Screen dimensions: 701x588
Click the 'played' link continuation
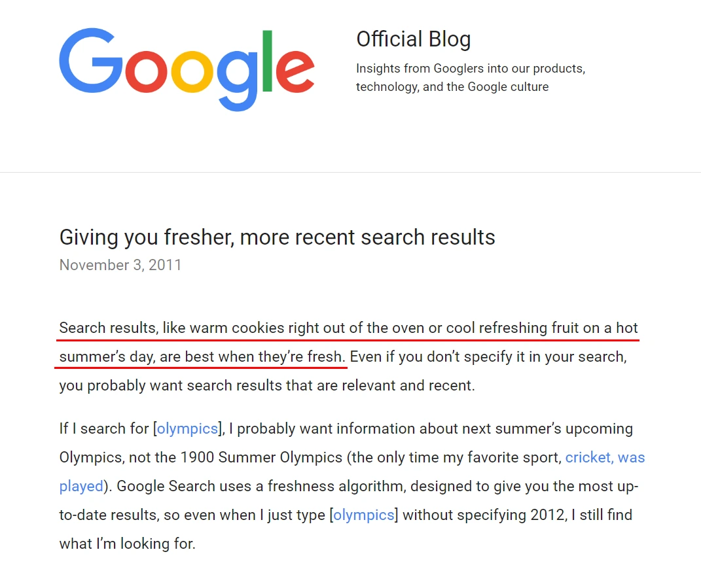click(x=81, y=486)
